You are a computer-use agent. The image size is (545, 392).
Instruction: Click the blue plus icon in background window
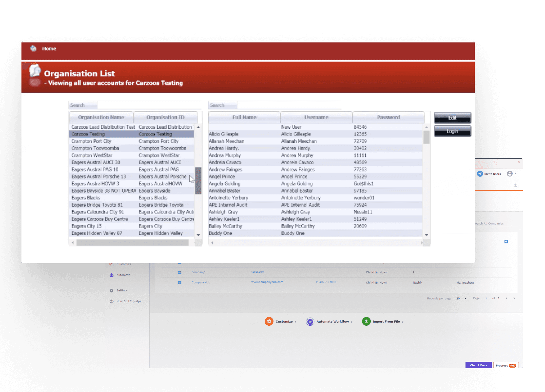coord(506,242)
